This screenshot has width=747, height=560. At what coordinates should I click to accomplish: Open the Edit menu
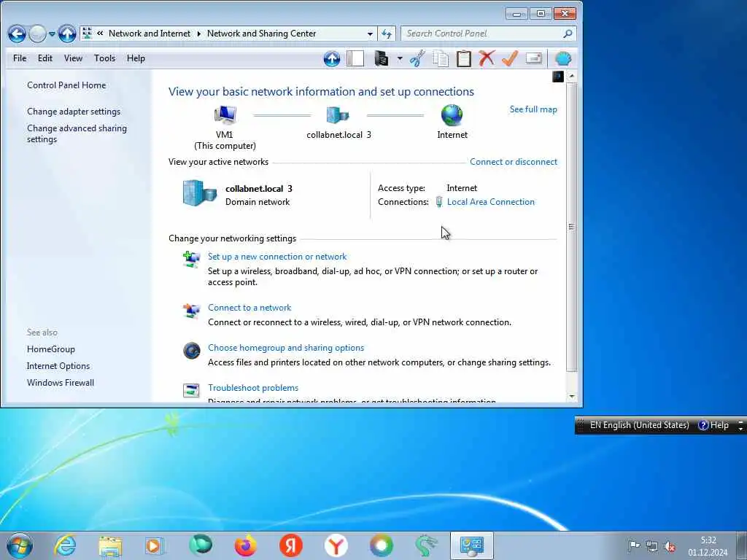(x=45, y=58)
